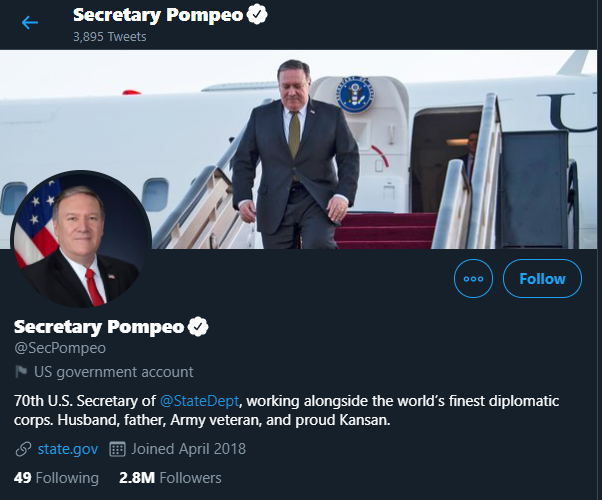Click the 3,895 Tweets count
Viewport: 602px width, 500px height.
(x=109, y=37)
